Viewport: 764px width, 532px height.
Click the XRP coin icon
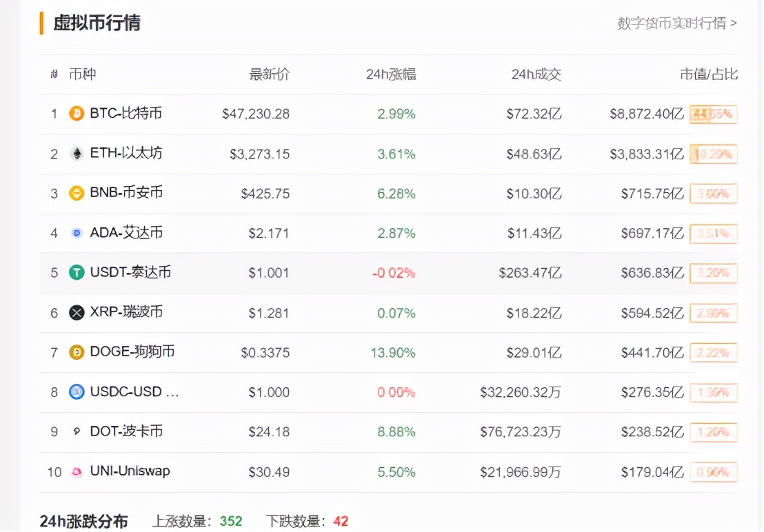click(x=77, y=312)
